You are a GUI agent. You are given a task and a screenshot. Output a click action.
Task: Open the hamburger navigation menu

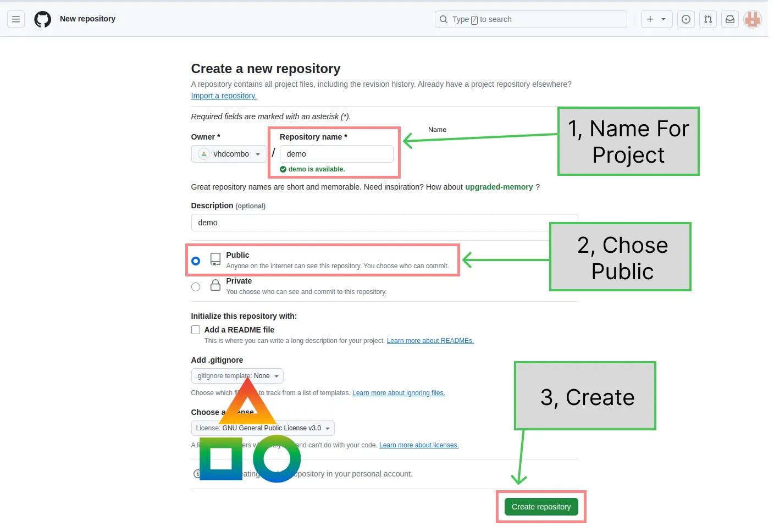(x=16, y=19)
